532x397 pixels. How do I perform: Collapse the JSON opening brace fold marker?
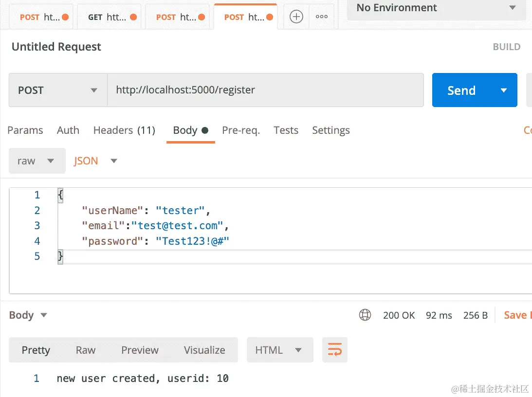pos(60,195)
